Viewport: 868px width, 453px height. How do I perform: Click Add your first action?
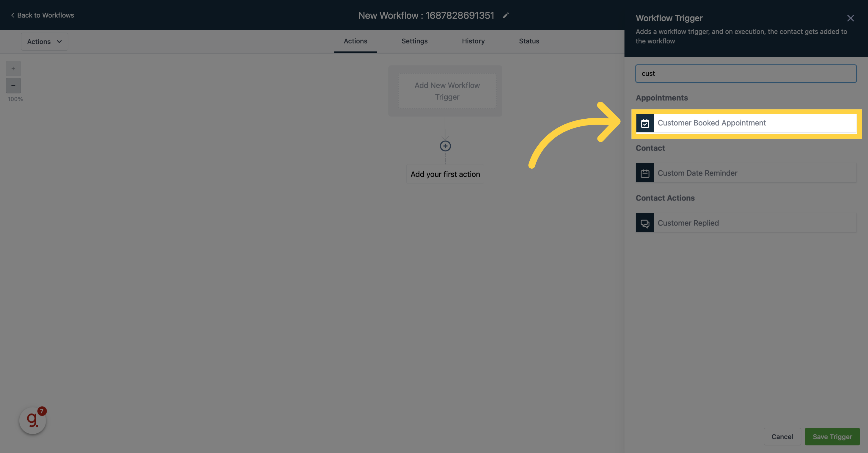445,174
